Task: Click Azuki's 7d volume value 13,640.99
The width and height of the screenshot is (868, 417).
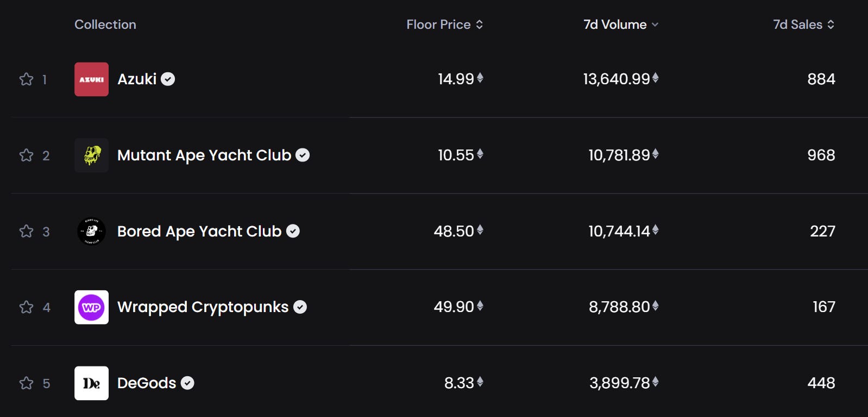Action: coord(617,79)
